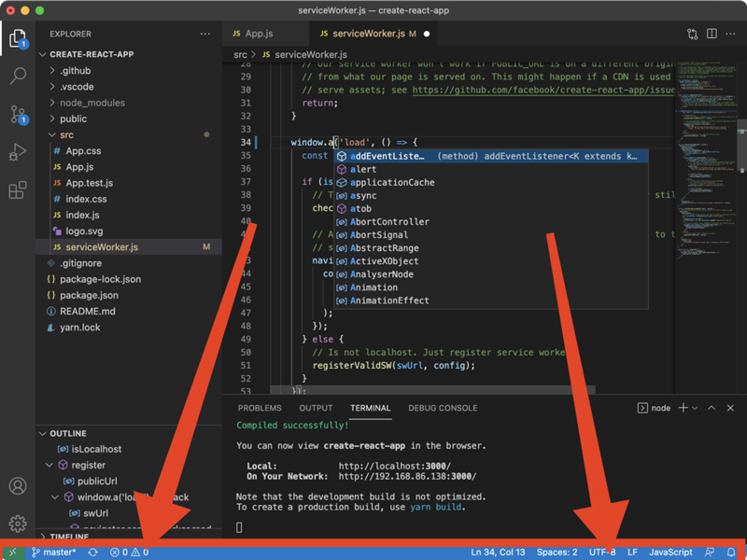The height and width of the screenshot is (560, 747).
Task: Collapse the src folder in Explorer
Action: tap(66, 135)
